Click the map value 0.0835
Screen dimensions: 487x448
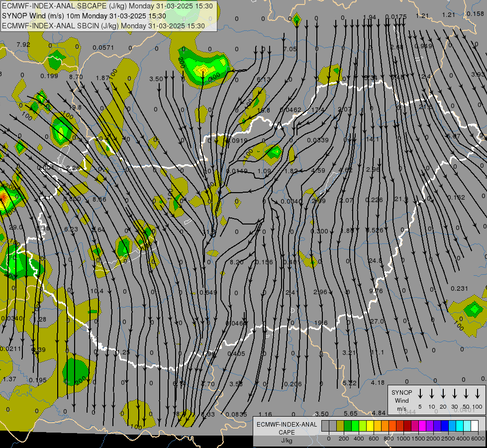coord(236,415)
